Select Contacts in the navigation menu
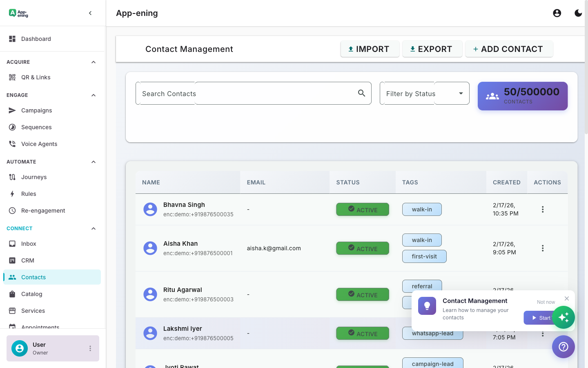 33,277
